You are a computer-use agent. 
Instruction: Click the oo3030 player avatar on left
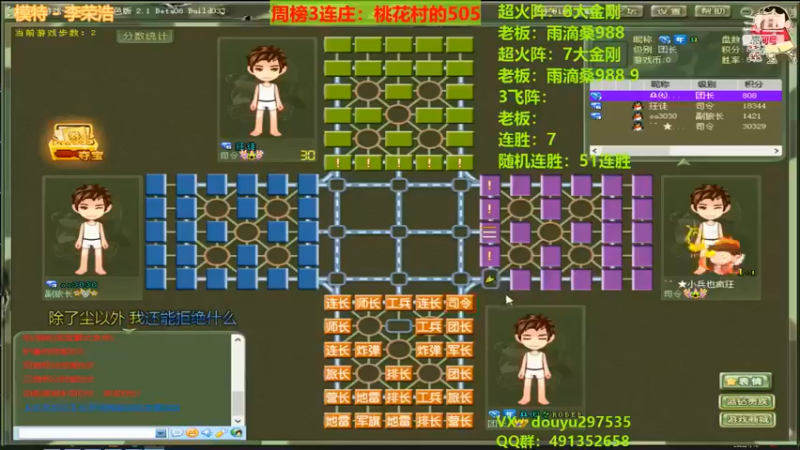pos(92,229)
